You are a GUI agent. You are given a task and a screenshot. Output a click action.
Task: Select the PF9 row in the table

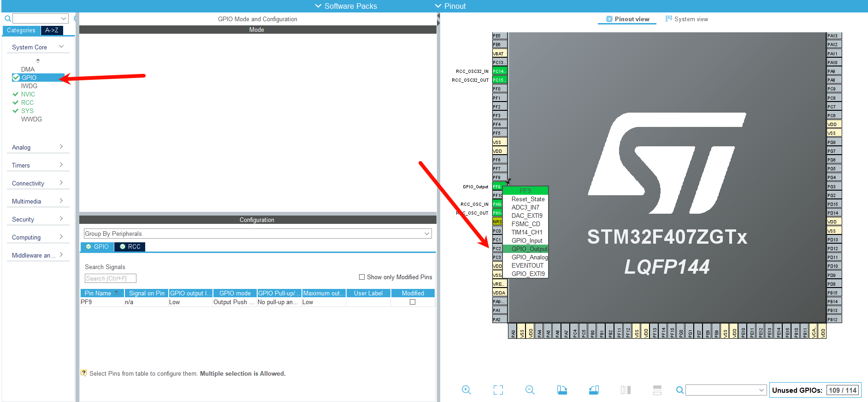tap(258, 302)
